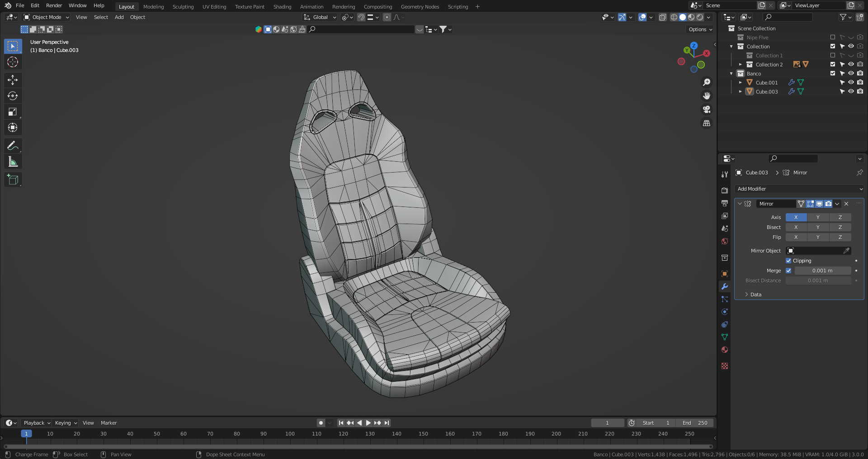Open the Playback dropdown
The image size is (868, 459).
[x=37, y=423]
